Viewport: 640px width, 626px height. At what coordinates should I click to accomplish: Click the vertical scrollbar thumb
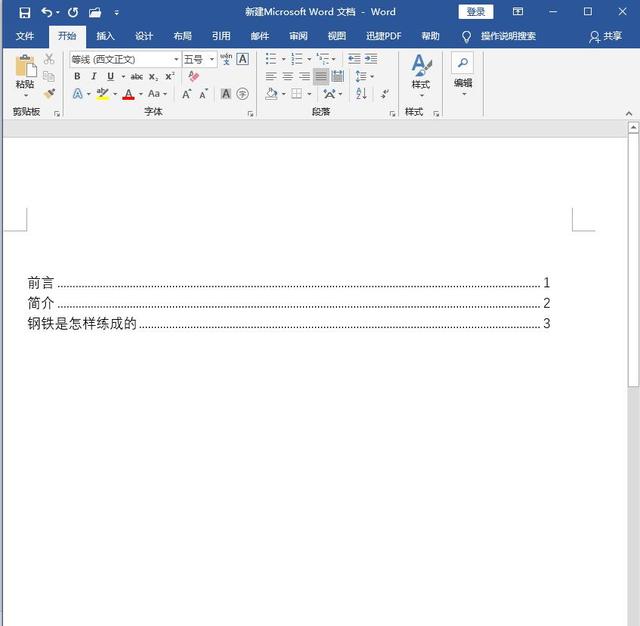pos(633,260)
